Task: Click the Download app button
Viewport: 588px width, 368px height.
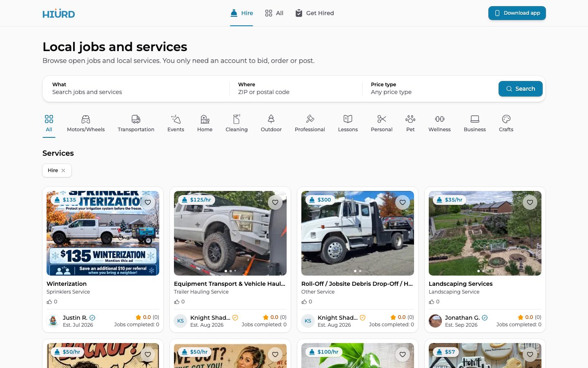Action: (x=517, y=13)
